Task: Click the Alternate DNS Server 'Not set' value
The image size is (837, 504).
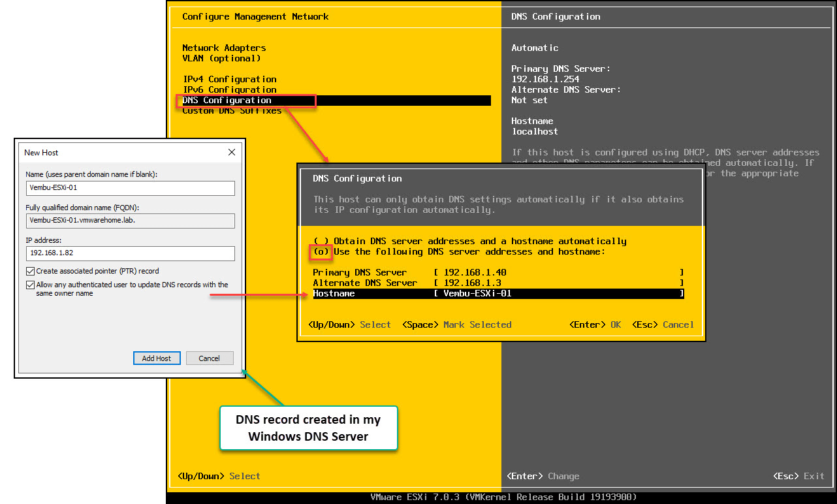Action: tap(529, 100)
